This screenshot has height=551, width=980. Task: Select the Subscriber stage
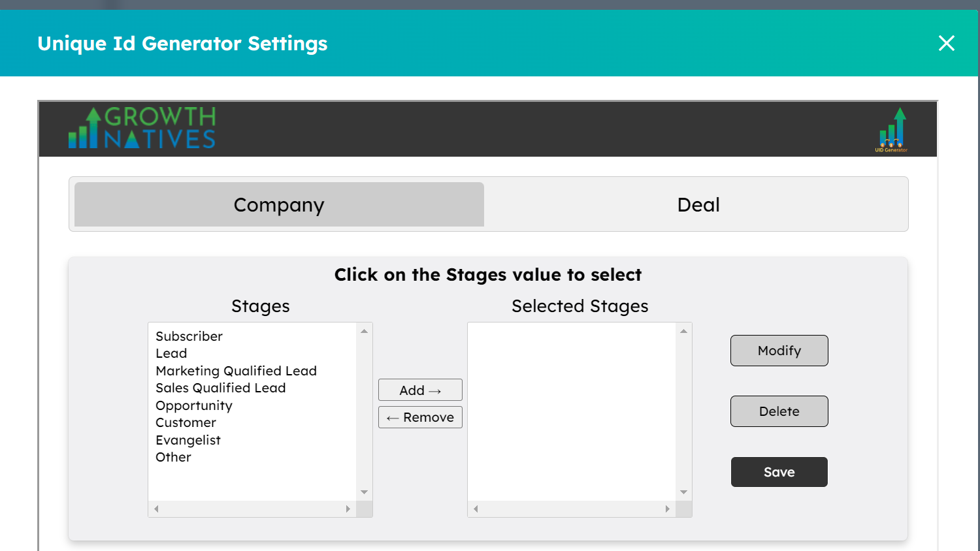[189, 336]
